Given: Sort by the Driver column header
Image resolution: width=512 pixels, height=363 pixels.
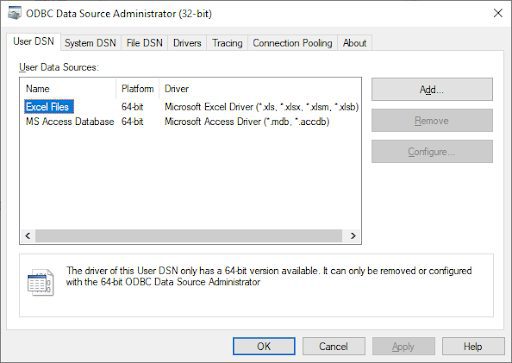Looking at the screenshot, I should [260, 89].
